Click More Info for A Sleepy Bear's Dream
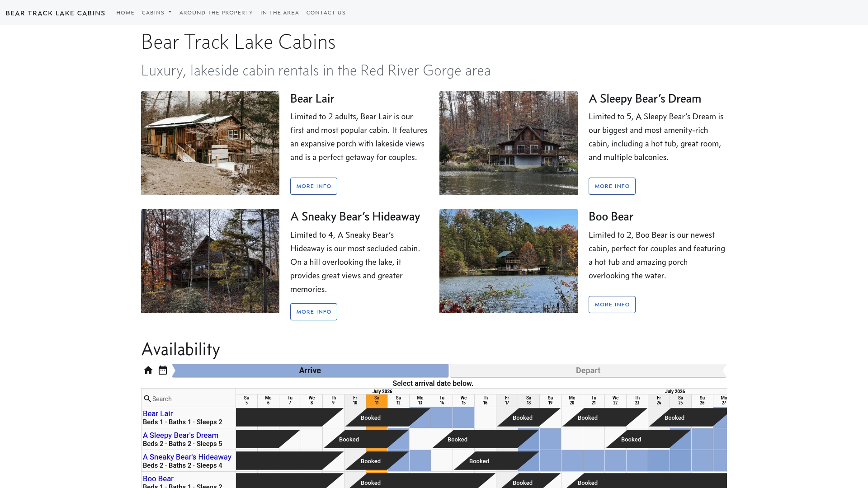868x488 pixels. tap(612, 186)
